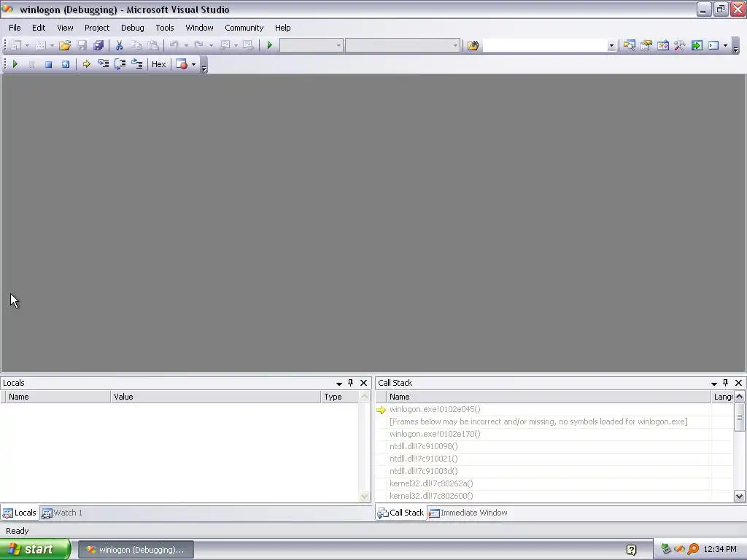The image size is (747, 560).
Task: Click the Add New Item icon
Action: (41, 45)
